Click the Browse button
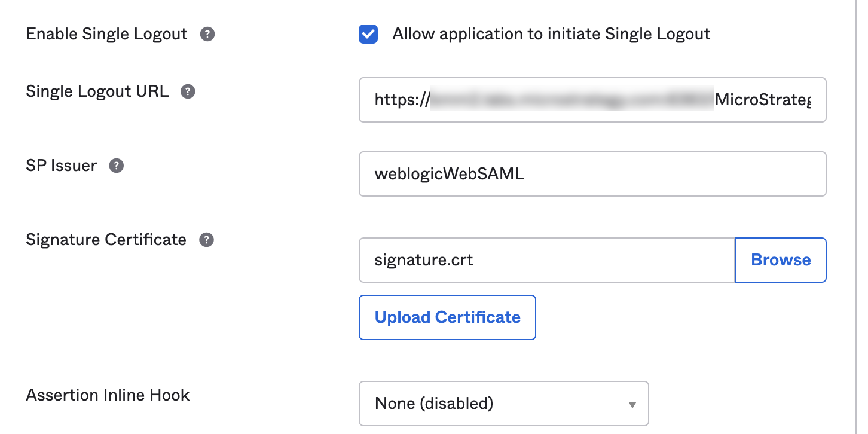The image size is (868, 434). tap(781, 259)
